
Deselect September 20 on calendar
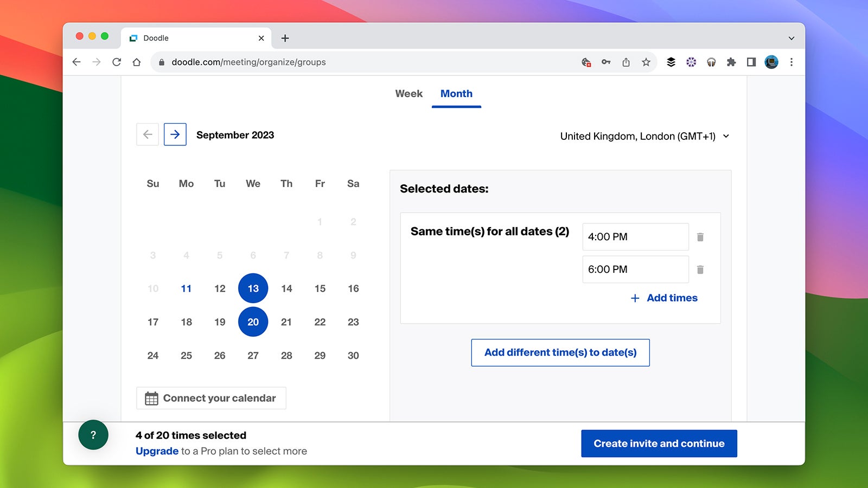click(253, 322)
